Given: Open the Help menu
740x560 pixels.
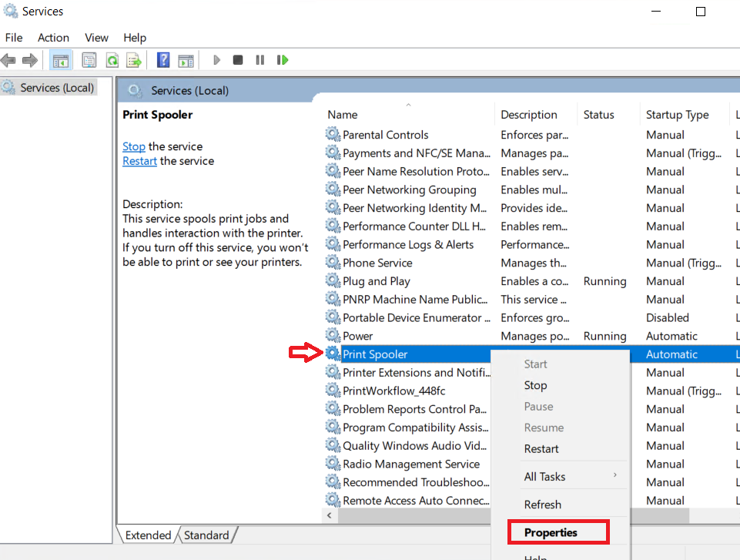Looking at the screenshot, I should [x=135, y=38].
